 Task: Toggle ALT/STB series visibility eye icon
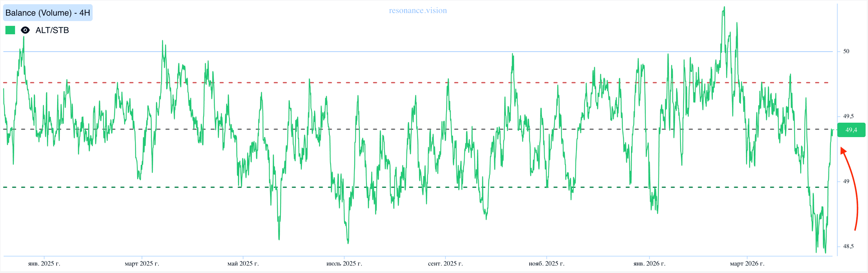25,30
